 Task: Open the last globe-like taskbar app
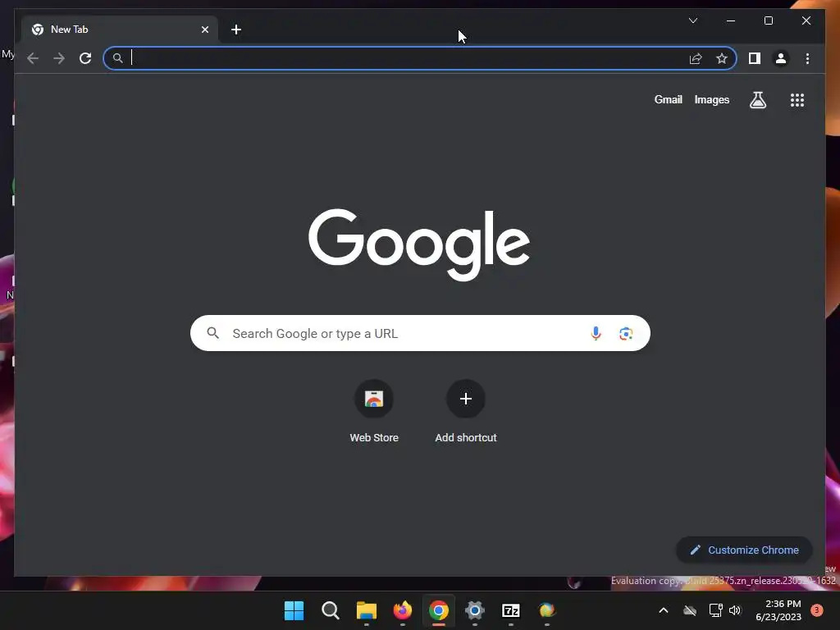click(x=547, y=610)
